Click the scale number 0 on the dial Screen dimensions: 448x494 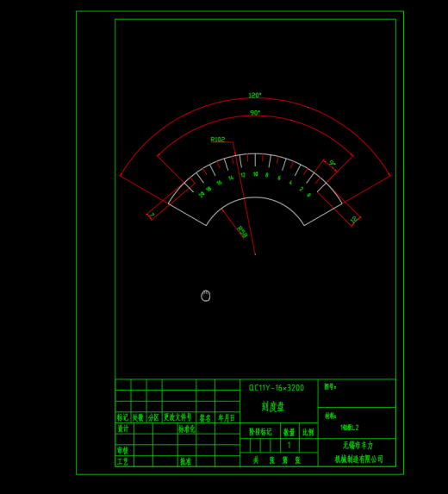308,195
